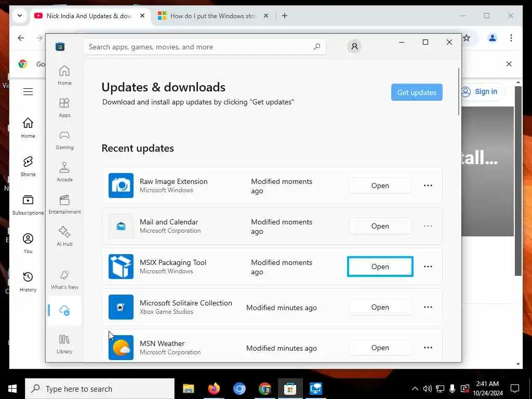532x399 pixels.
Task: Open Chrome three-dot menu
Action: [511, 37]
